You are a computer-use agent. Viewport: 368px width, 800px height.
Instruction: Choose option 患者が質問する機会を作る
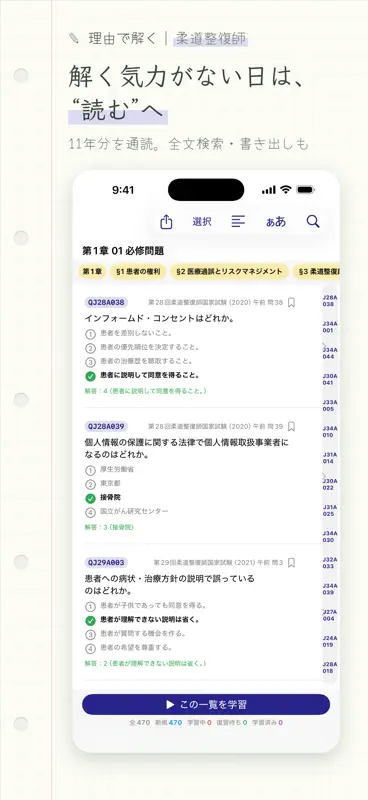135,634
